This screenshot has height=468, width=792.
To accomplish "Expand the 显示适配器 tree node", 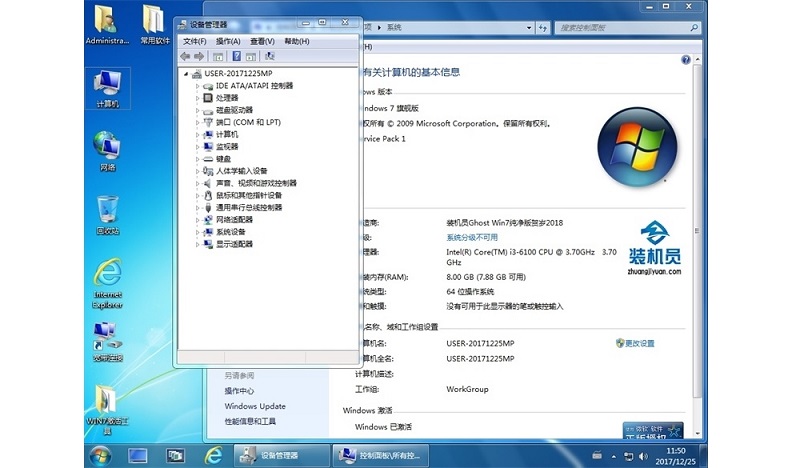I will coord(198,244).
